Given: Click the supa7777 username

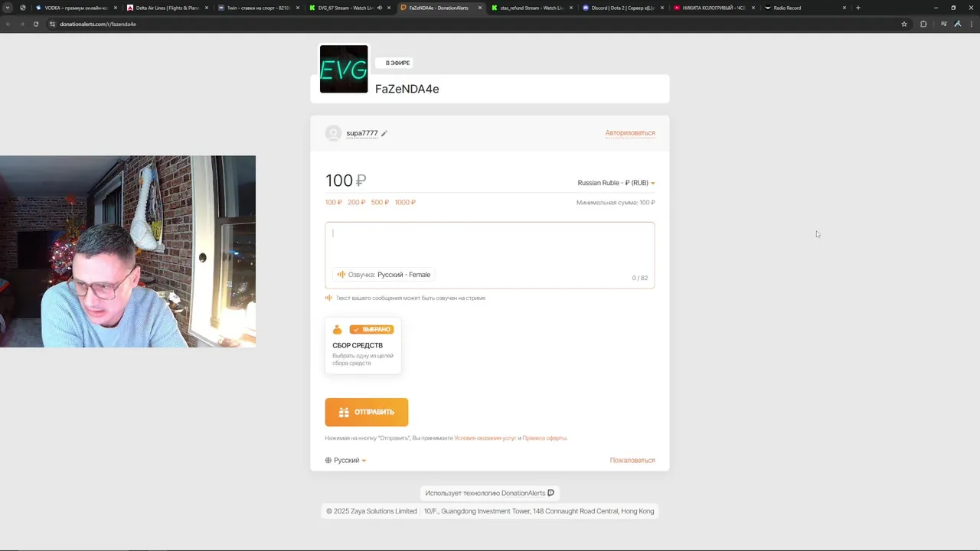Looking at the screenshot, I should (361, 133).
